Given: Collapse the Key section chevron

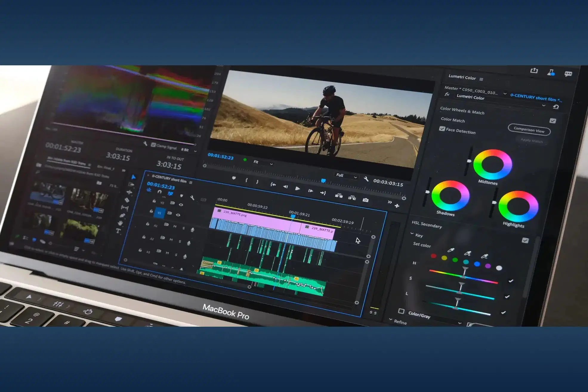Looking at the screenshot, I should click(412, 234).
